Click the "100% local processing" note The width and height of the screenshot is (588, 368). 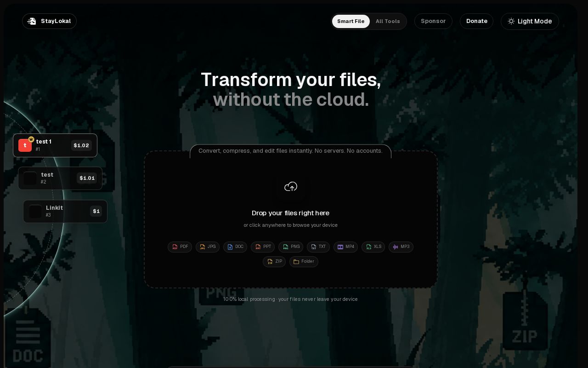[290, 299]
